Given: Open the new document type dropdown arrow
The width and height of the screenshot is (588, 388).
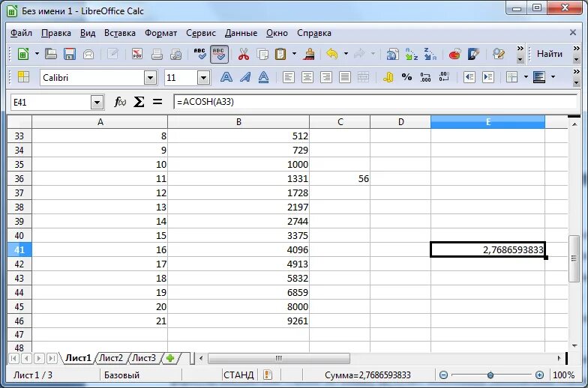Looking at the screenshot, I should 37,54.
